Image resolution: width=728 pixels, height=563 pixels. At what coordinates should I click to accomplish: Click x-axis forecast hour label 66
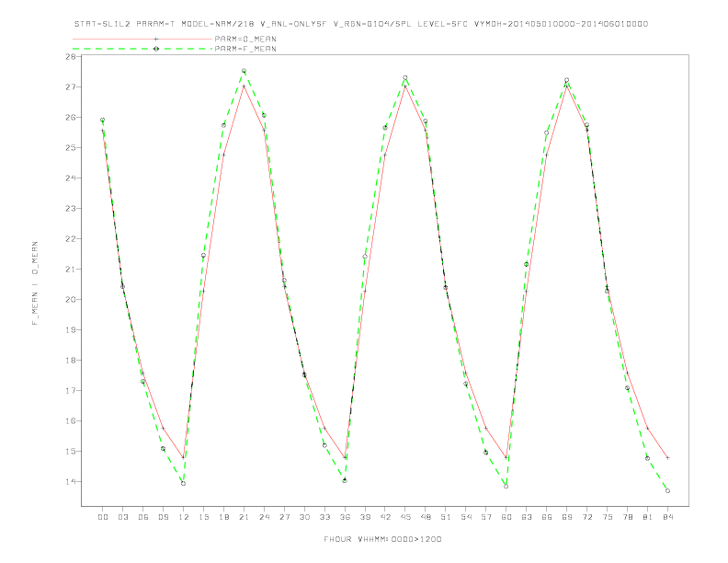pyautogui.click(x=547, y=517)
